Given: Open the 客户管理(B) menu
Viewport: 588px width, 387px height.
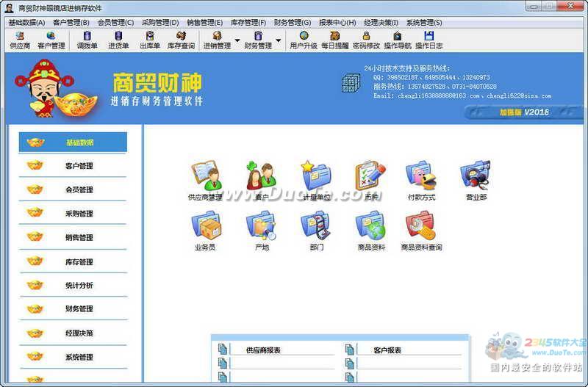Looking at the screenshot, I should [71, 23].
